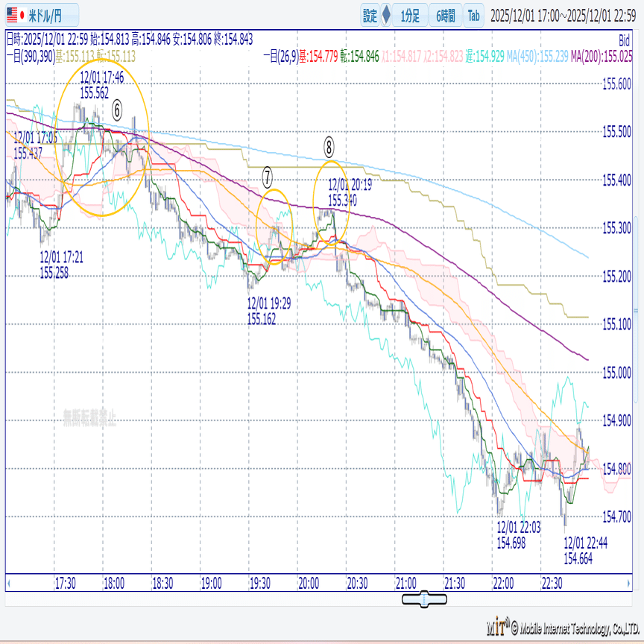Click the 22:30 time axis label
This screenshot has height=644, width=644.
(552, 583)
